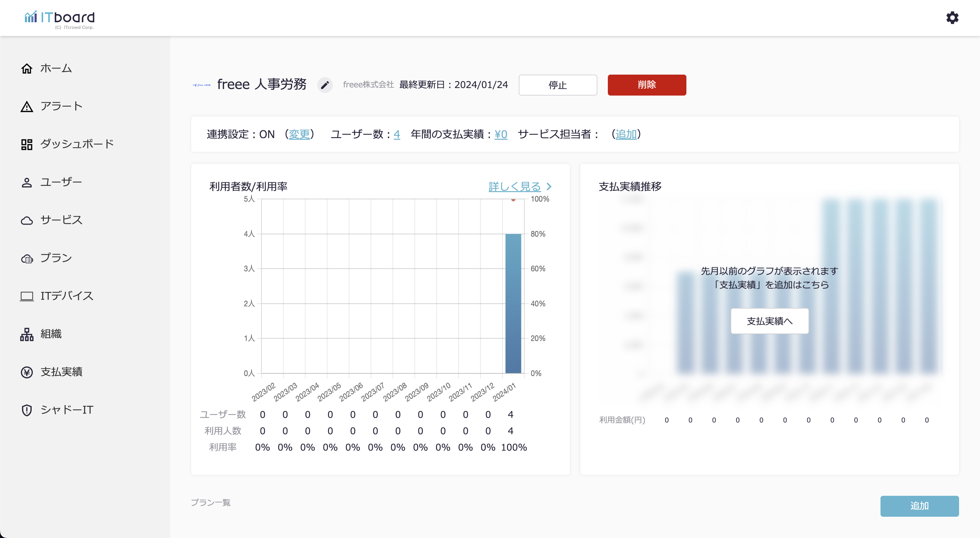Click the ホーム house icon in the sidebar
Image resolution: width=980 pixels, height=538 pixels.
[27, 68]
